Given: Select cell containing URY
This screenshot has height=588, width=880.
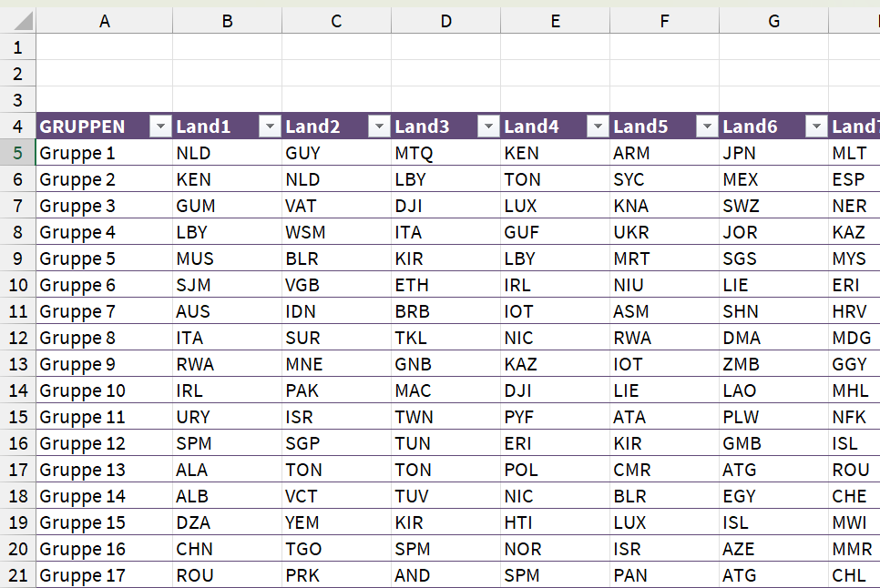Looking at the screenshot, I should (x=227, y=417).
